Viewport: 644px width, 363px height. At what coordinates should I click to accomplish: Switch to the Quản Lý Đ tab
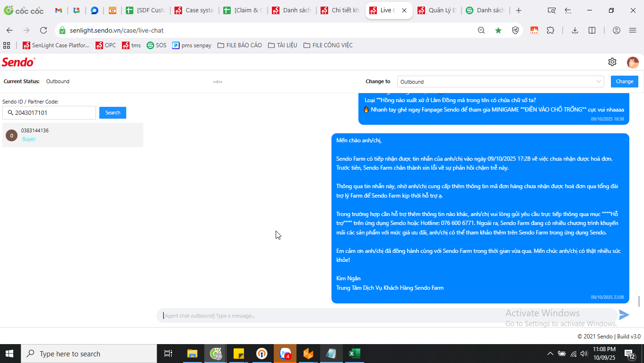coord(437,10)
